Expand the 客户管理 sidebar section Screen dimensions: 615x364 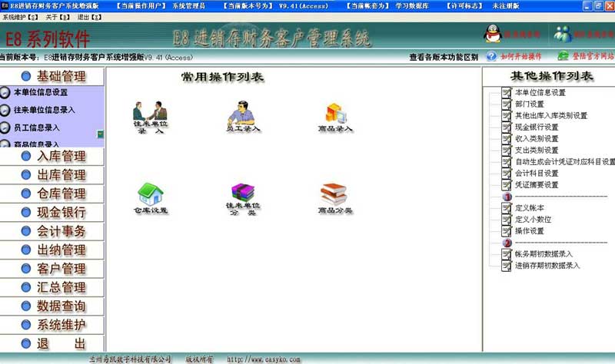[52, 269]
